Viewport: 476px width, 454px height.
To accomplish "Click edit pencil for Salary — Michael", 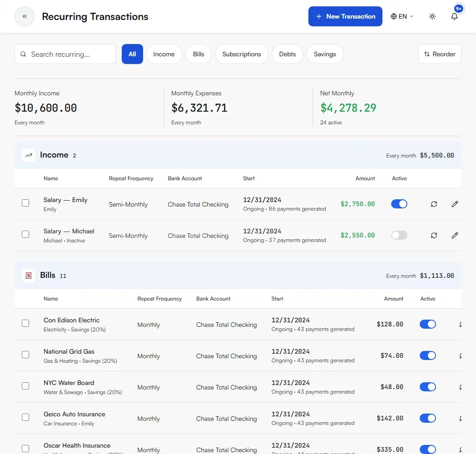I will 455,235.
